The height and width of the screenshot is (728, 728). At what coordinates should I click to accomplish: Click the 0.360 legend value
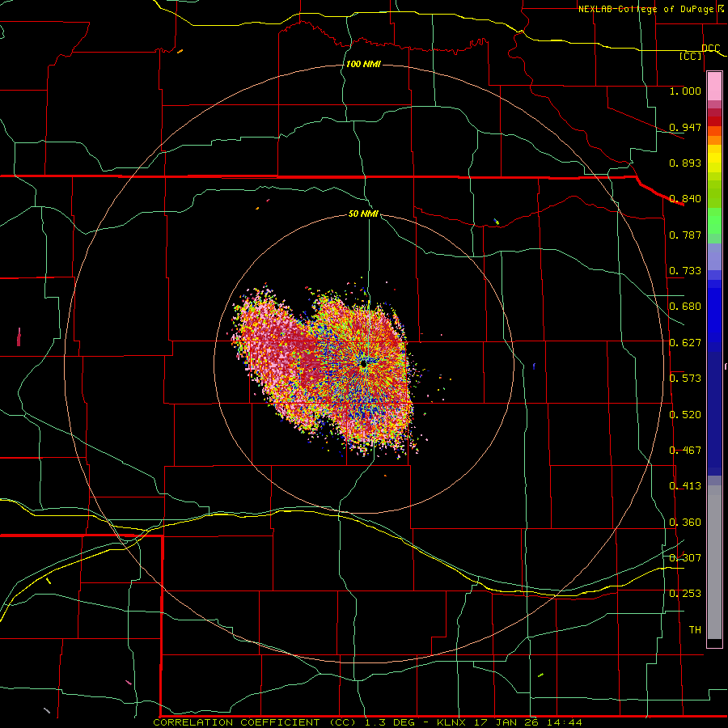[685, 523]
